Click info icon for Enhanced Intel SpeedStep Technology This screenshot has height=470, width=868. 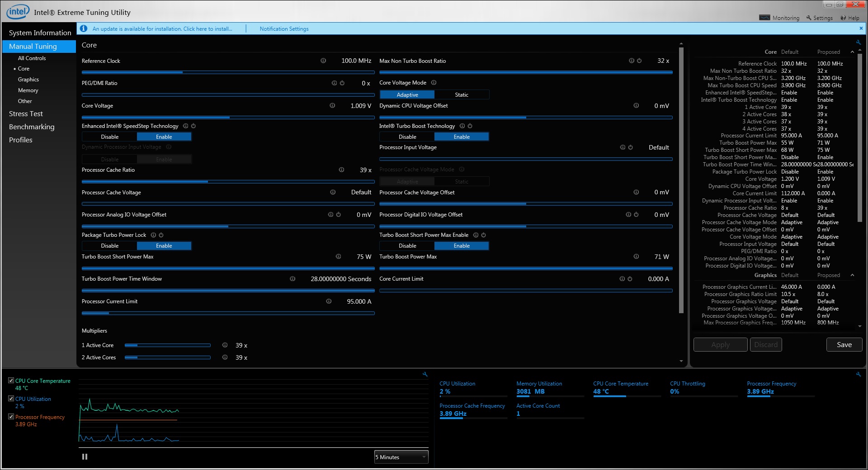(185, 126)
